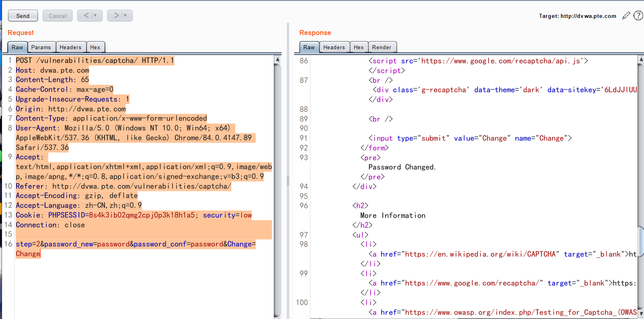Click the Origin header line
This screenshot has height=319, width=644.
(71, 109)
